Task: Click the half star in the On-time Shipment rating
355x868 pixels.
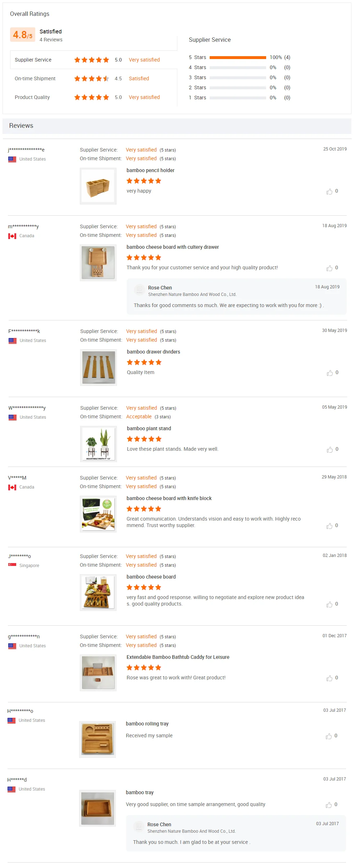Action: [106, 78]
